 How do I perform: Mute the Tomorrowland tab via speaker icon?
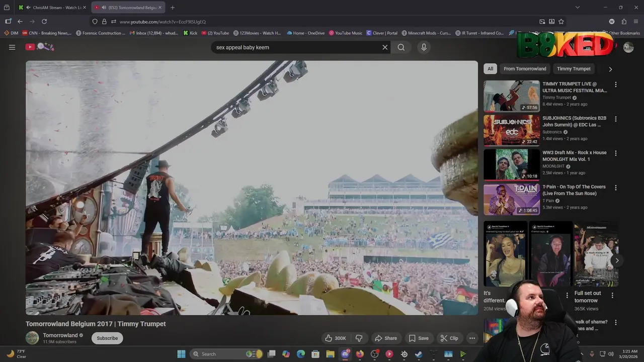coord(104,8)
